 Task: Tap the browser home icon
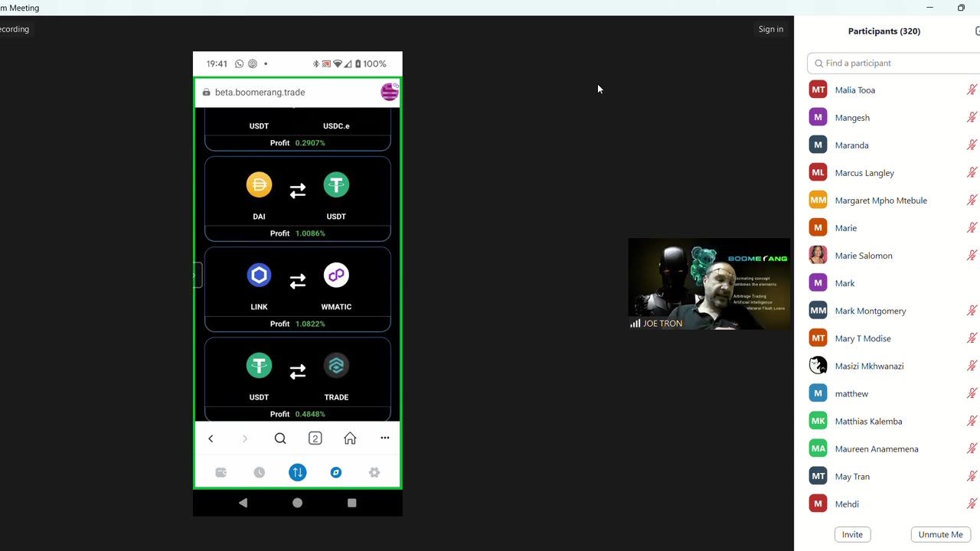point(350,439)
